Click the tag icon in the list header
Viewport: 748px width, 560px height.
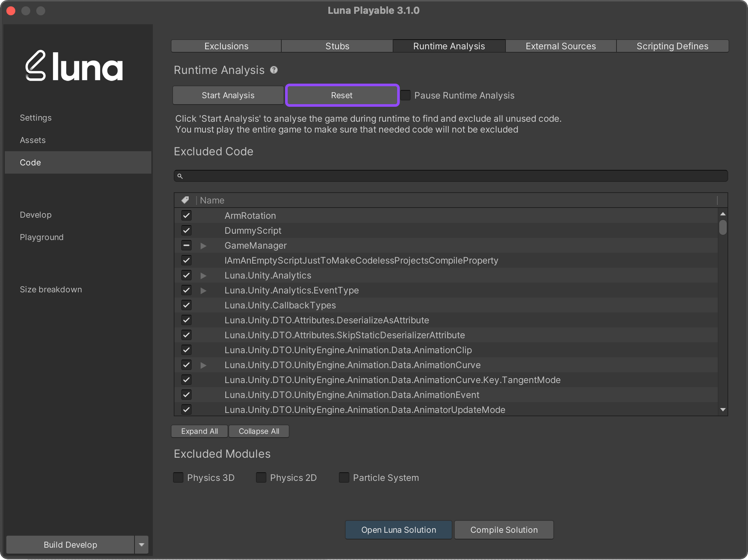tap(185, 200)
